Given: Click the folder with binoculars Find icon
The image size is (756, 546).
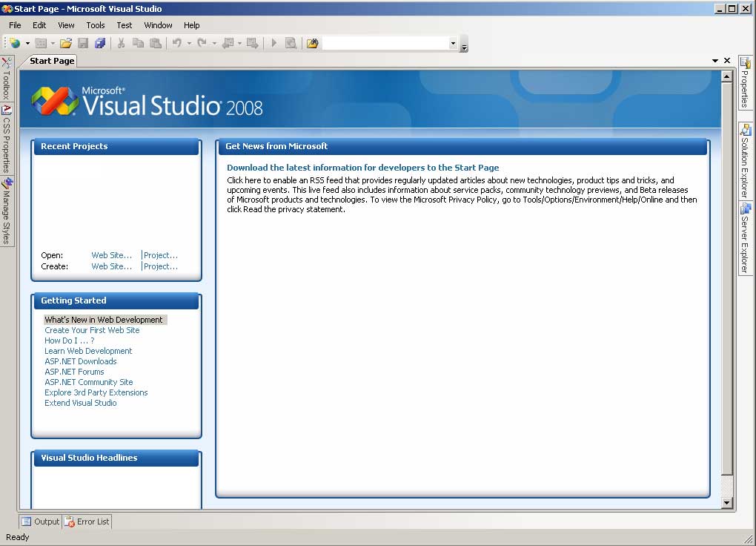Looking at the screenshot, I should 313,44.
